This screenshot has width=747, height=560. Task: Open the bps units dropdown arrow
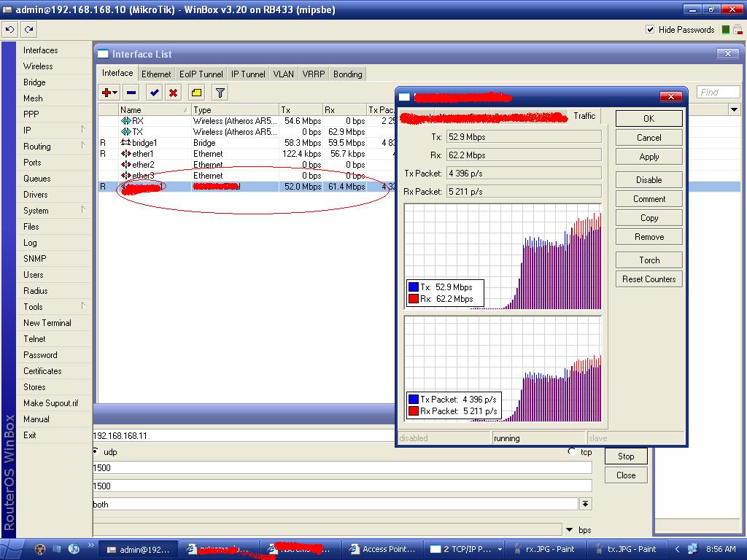[569, 529]
